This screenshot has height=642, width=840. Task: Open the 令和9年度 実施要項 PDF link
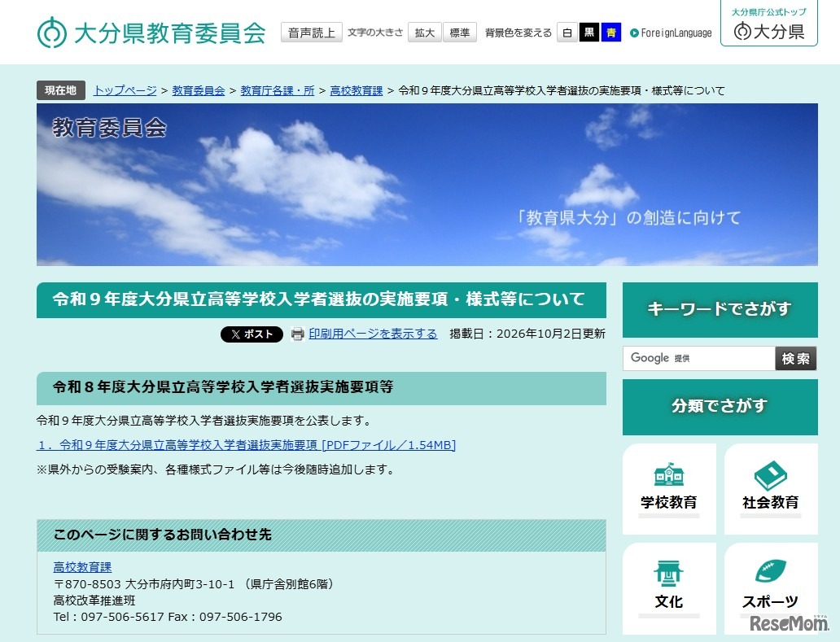coord(246,445)
